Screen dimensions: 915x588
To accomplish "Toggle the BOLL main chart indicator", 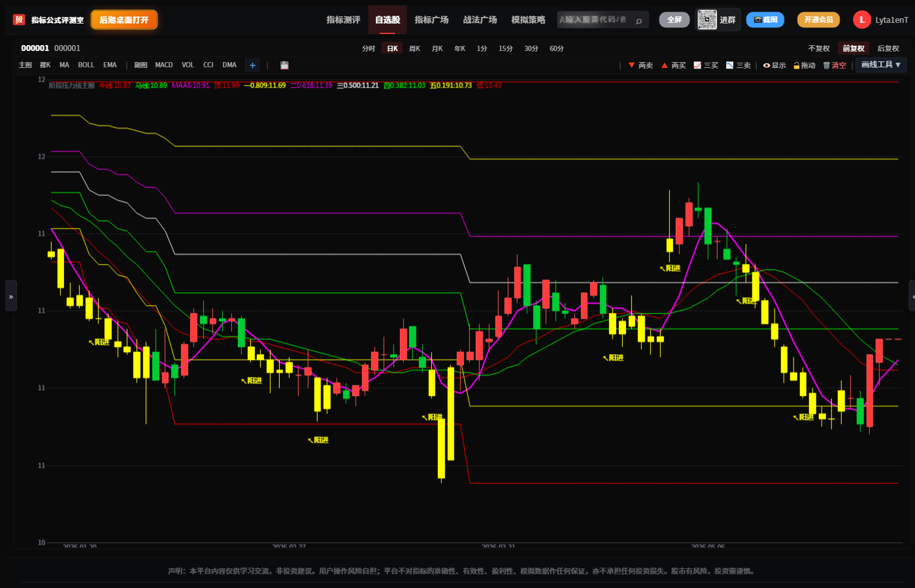I will (x=86, y=65).
